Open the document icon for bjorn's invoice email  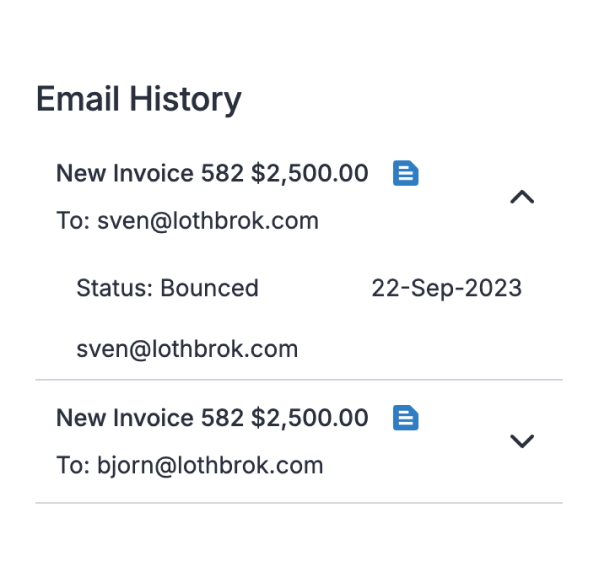pos(406,417)
